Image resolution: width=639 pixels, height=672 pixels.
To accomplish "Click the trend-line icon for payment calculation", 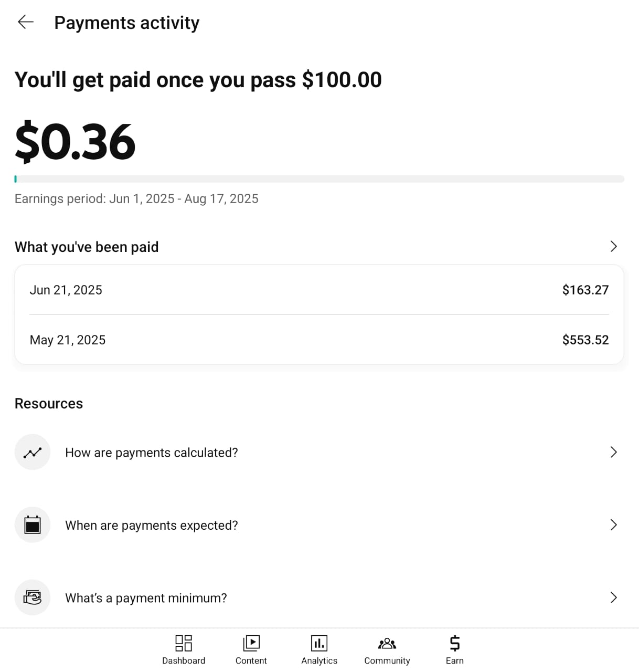I will pos(33,452).
